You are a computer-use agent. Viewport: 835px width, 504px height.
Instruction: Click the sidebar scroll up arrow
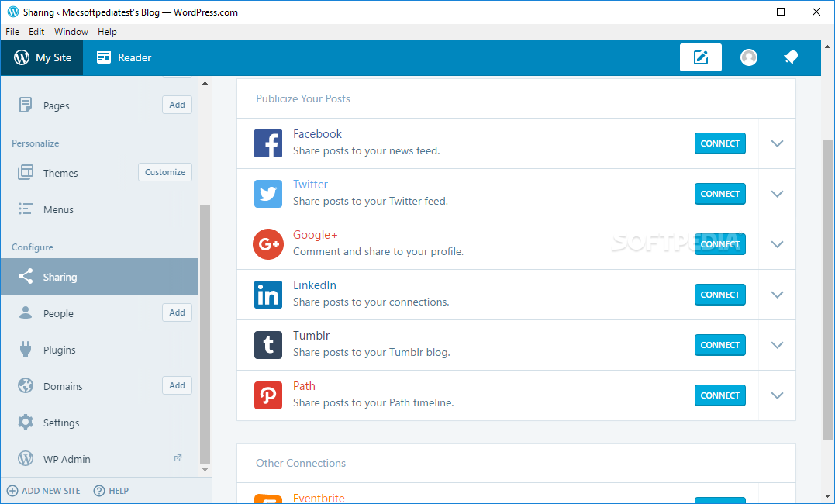(x=205, y=83)
